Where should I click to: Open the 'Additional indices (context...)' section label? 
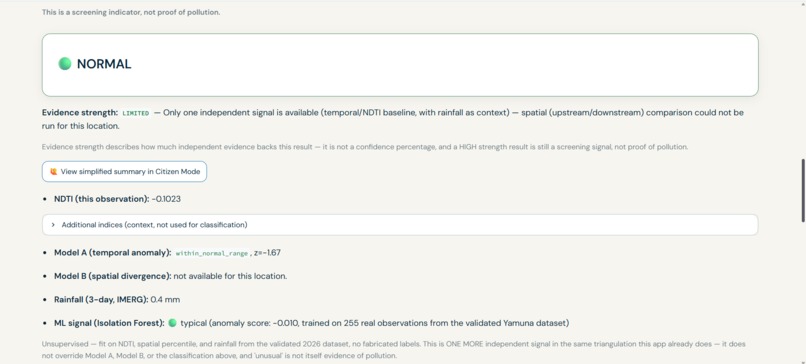coord(154,225)
